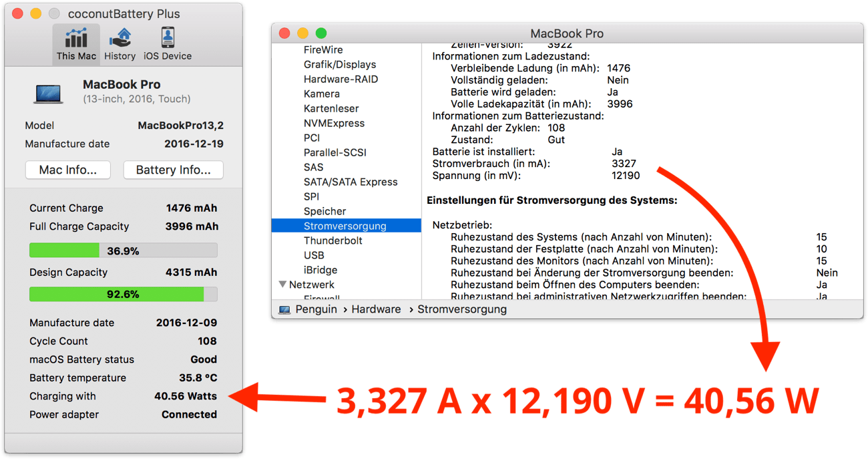
Task: Click the Manufacture date 2016-12-19 value
Action: (x=194, y=144)
